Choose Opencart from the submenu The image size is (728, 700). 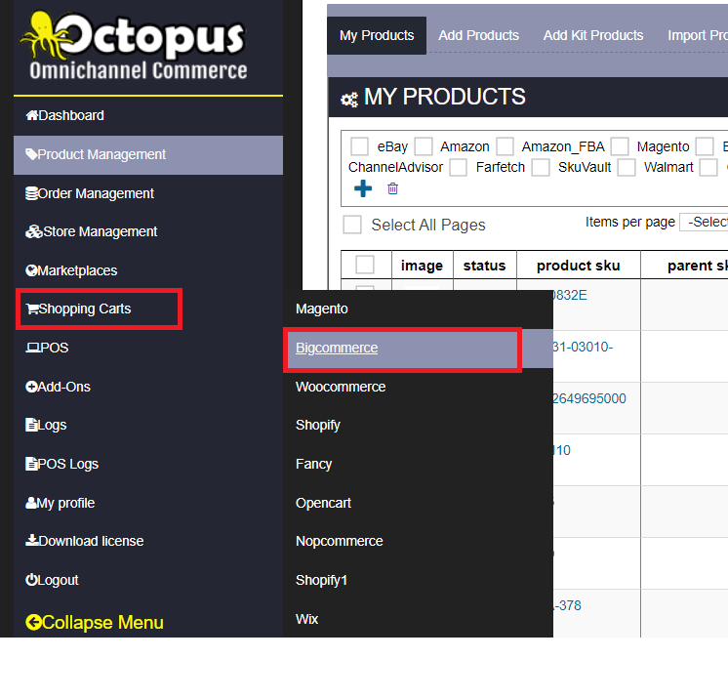(x=418, y=503)
